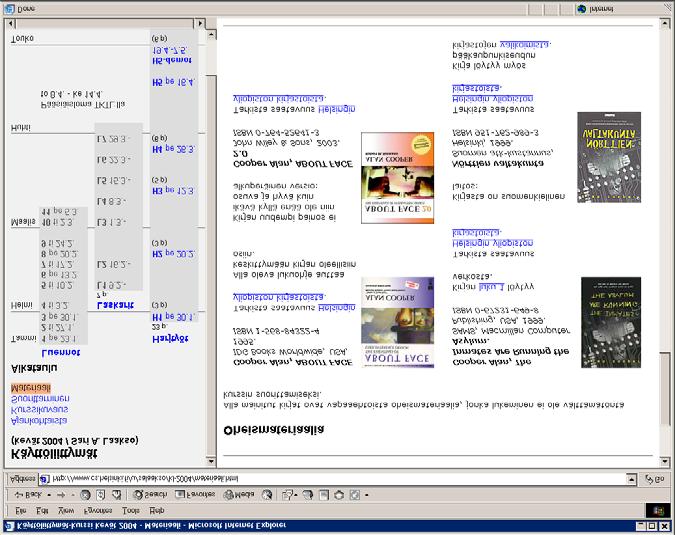This screenshot has height=535, width=675.
Task: Click the Refresh page icon
Action: point(101,495)
